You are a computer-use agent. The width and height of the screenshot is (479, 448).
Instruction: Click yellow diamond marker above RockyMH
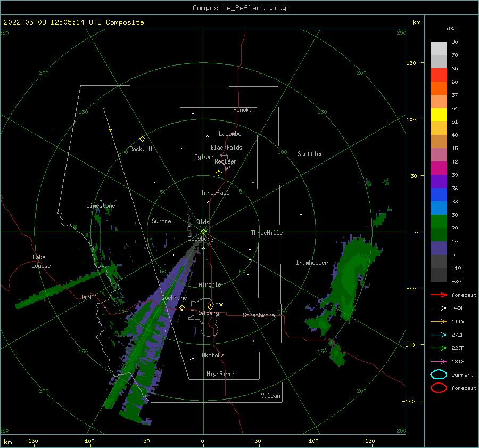(142, 139)
